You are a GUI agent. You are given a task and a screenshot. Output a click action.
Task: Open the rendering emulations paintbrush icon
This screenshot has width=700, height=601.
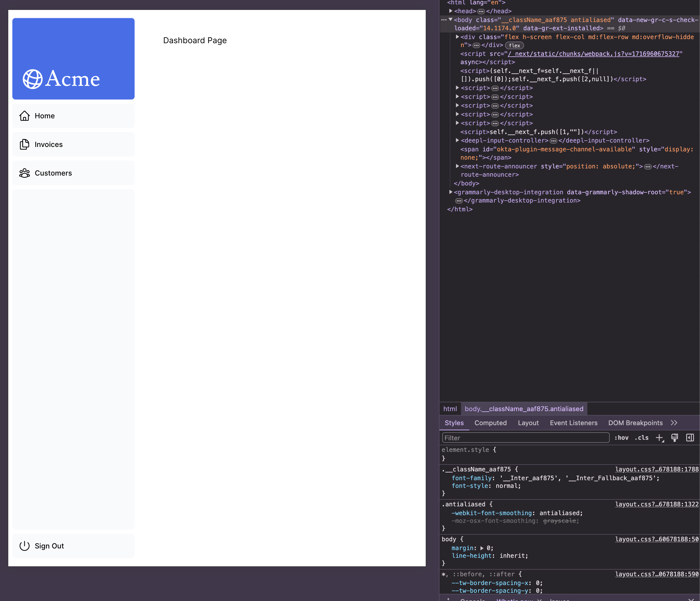(675, 438)
